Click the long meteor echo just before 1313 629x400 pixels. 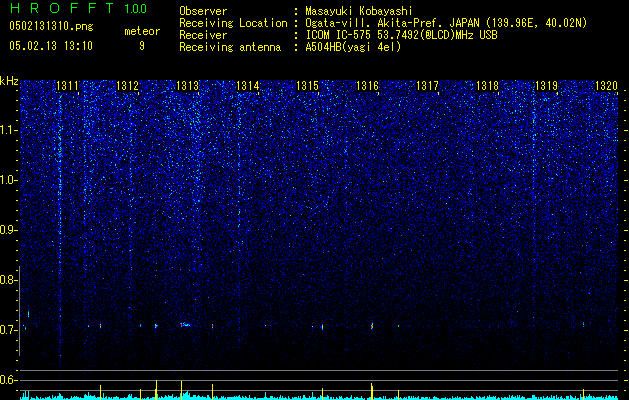pyautogui.click(x=185, y=325)
